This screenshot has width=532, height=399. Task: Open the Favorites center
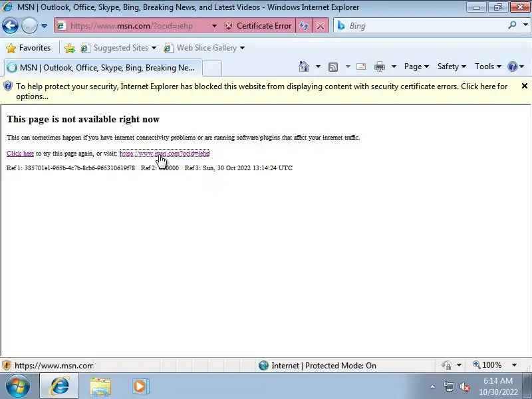tap(29, 48)
